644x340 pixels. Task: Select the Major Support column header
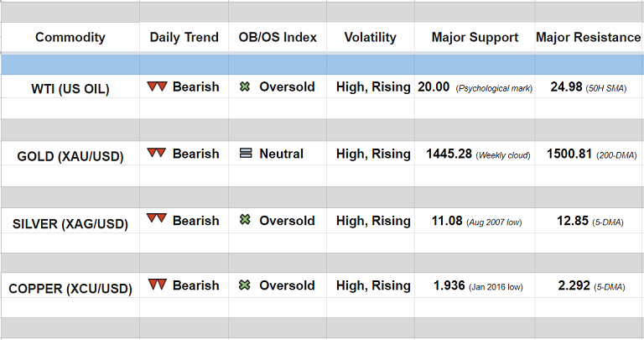475,38
